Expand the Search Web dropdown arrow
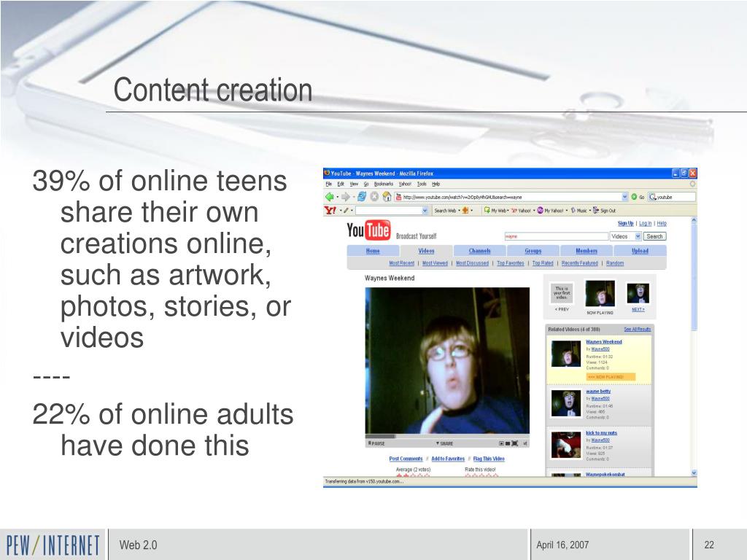 tap(460, 210)
